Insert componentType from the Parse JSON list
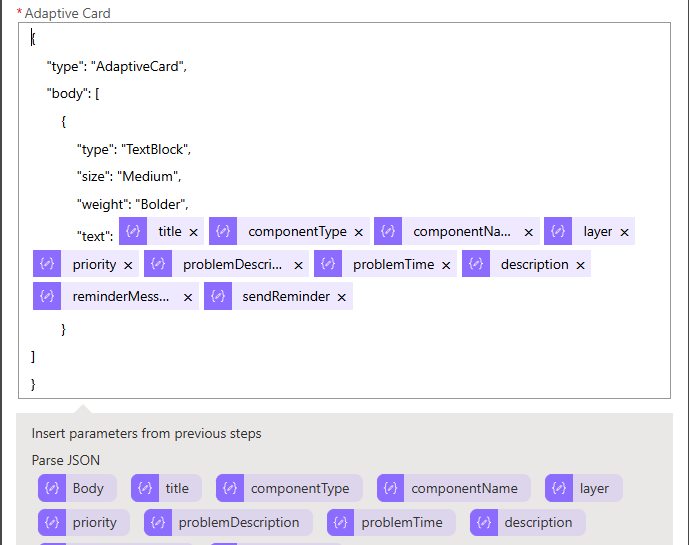 pyautogui.click(x=289, y=489)
